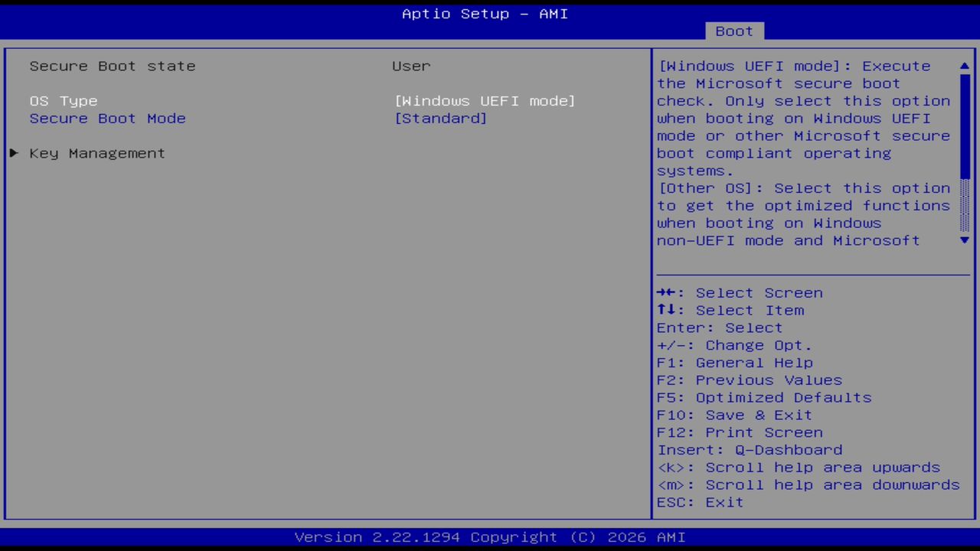Click the F2 Previous Values hint
The width and height of the screenshot is (980, 551).
[749, 380]
